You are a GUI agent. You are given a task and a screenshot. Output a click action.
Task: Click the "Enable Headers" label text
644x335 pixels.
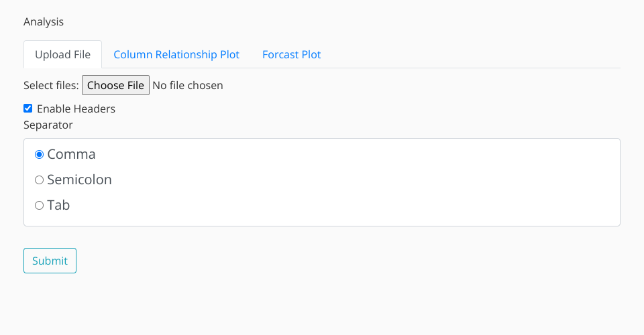point(76,109)
